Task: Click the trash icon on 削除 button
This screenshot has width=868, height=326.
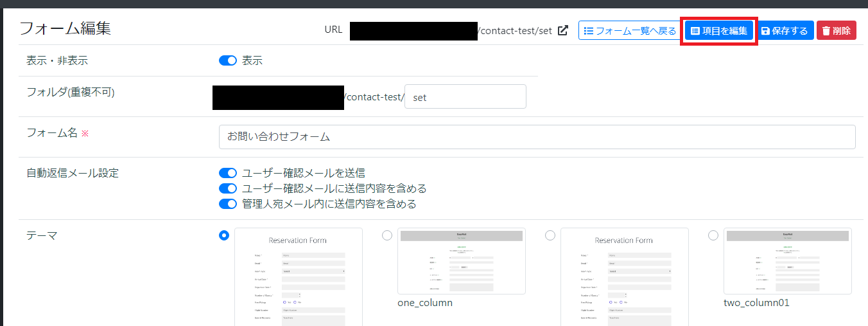Action: [x=826, y=31]
